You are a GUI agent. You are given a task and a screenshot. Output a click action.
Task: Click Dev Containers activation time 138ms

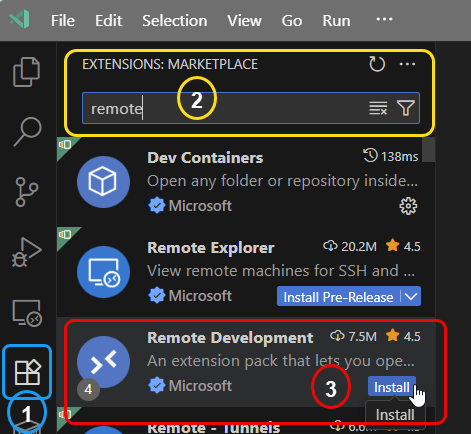click(390, 156)
